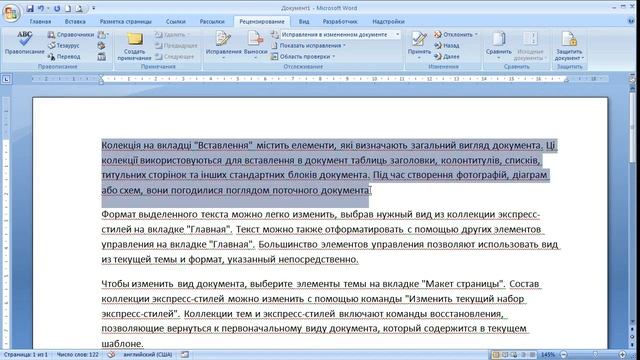Open display for review combo box
Image resolution: width=640 pixels, height=360 pixels.
pos(340,35)
